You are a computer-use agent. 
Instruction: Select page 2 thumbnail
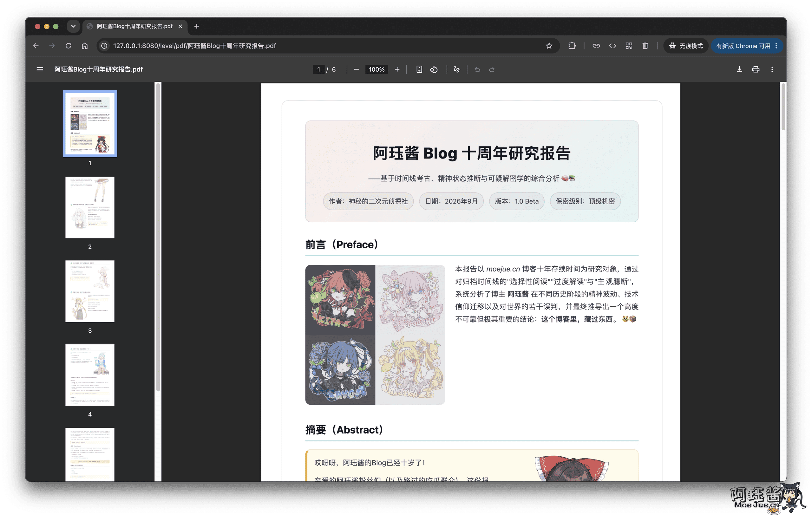click(90, 207)
